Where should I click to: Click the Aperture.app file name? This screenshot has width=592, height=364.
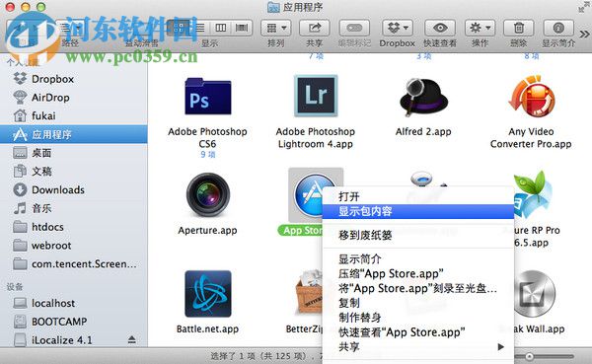[207, 230]
